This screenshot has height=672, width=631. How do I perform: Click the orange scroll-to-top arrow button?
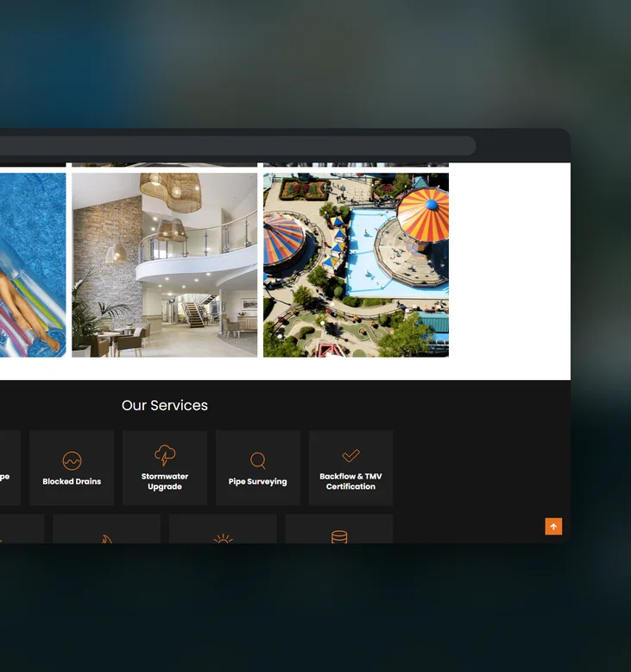[x=553, y=526]
